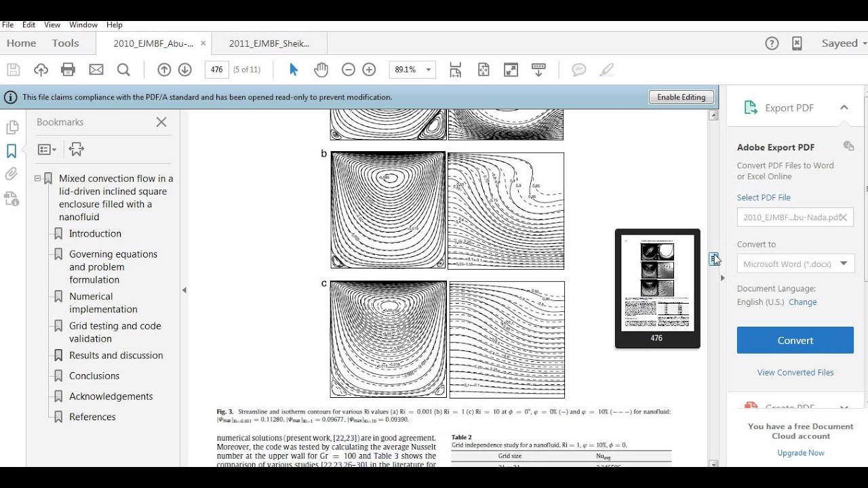Image resolution: width=868 pixels, height=488 pixels.
Task: Jump to the Conclusions bookmark
Action: (x=94, y=375)
